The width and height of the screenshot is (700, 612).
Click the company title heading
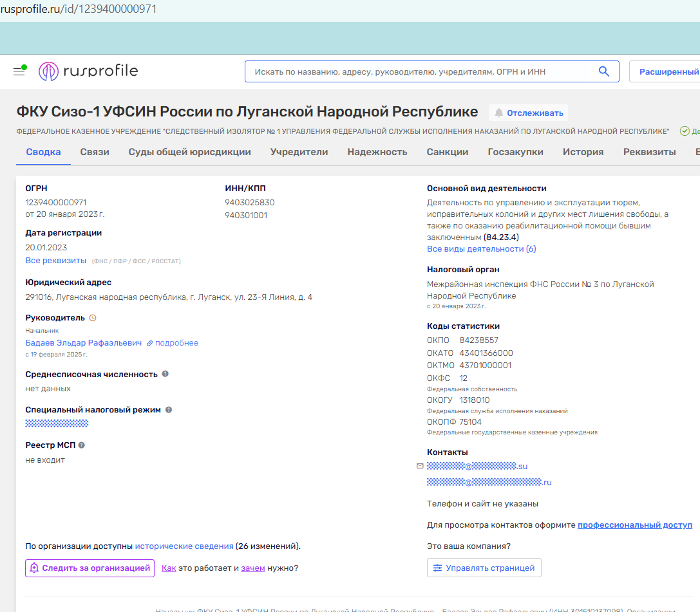pyautogui.click(x=247, y=111)
